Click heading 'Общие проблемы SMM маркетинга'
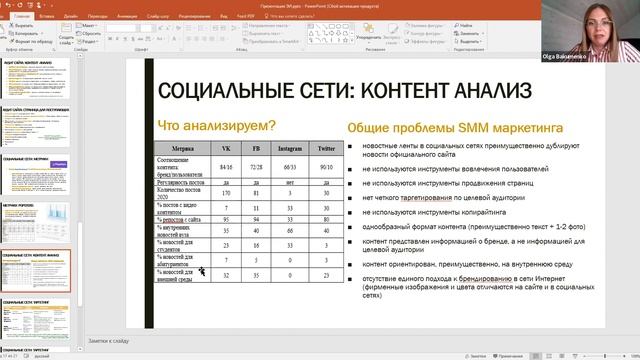Viewport: 640px width, 360px height. pyautogui.click(x=455, y=128)
